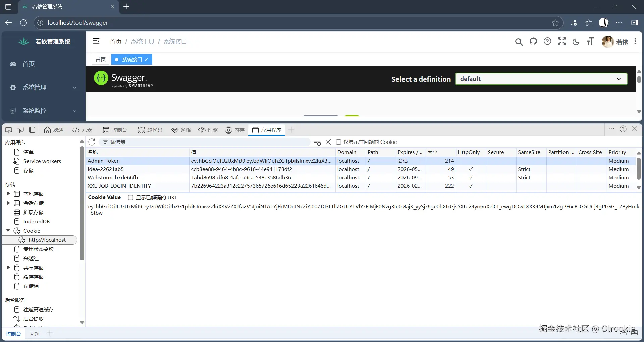Screen dimensions: 644x342
Task: Open the browser settings and more menu
Action: pyautogui.click(x=619, y=23)
